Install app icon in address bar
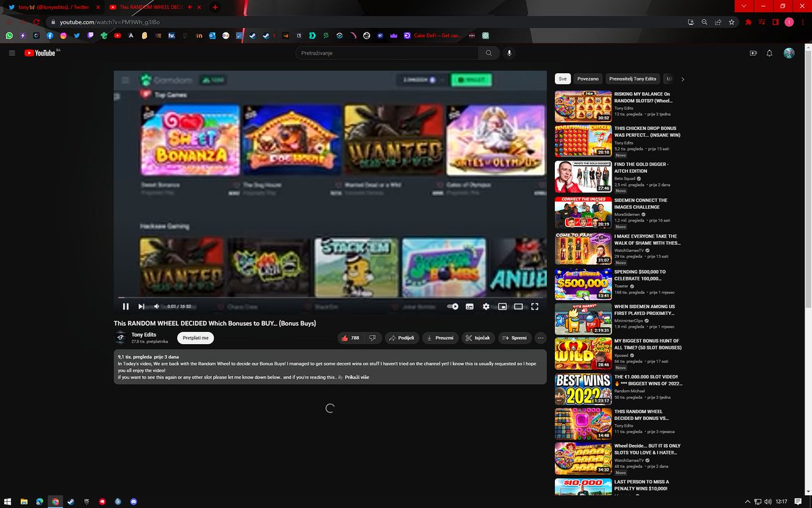Viewport: 812px width, 508px height. coord(691,22)
